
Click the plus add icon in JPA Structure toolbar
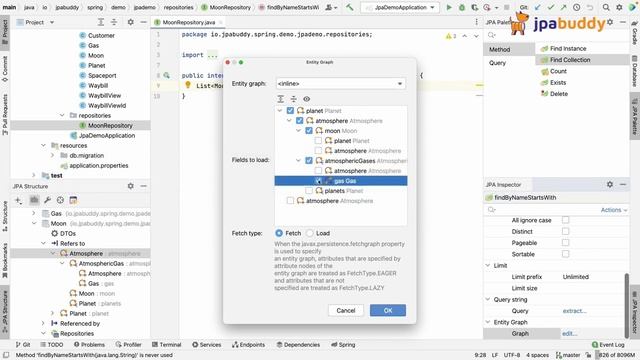coord(18,200)
